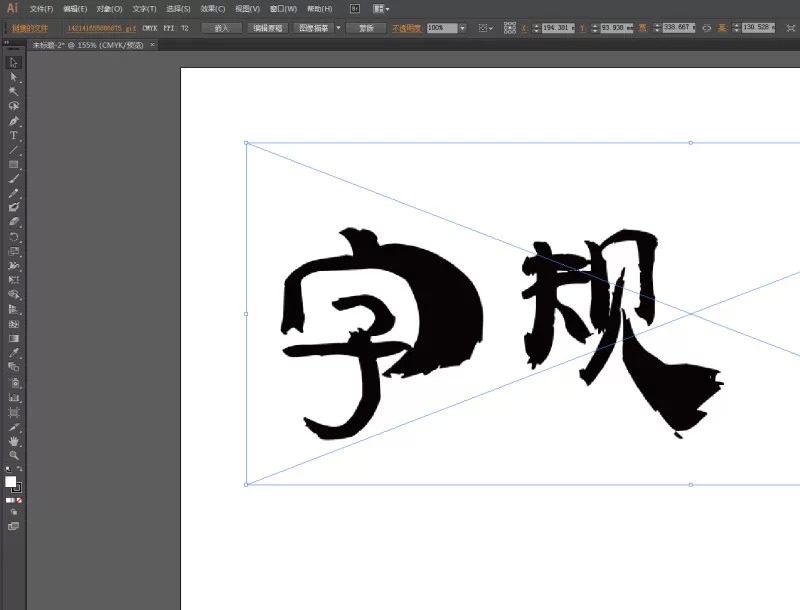Select the Pen tool

point(14,120)
